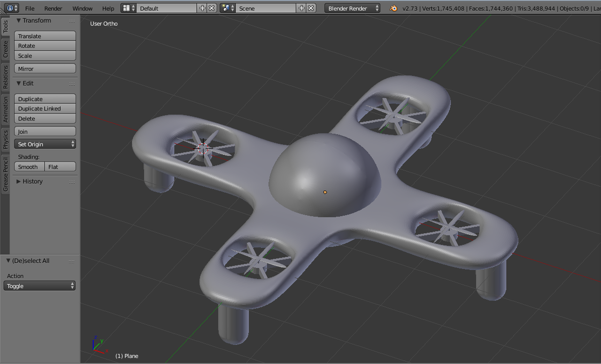Image resolution: width=601 pixels, height=364 pixels.
Task: Click the Scale button
Action: pos(45,56)
